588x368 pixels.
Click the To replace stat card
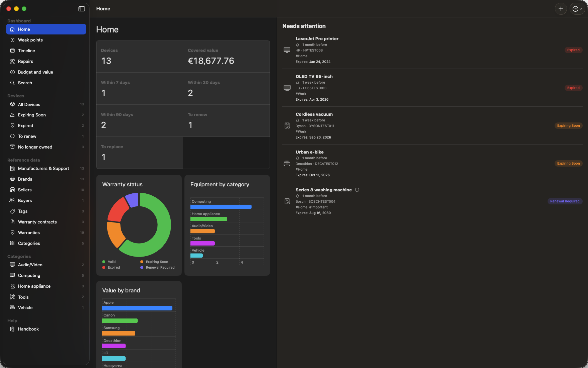[x=140, y=153]
